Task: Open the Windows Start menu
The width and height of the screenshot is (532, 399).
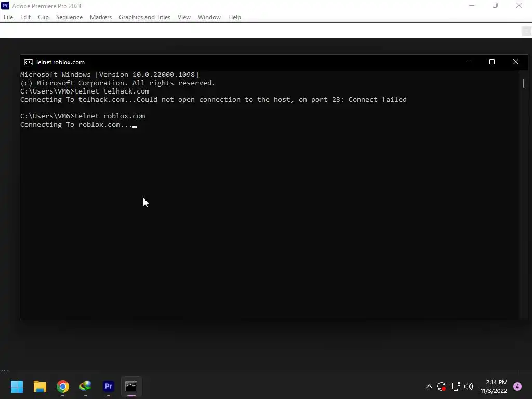Action: click(x=17, y=387)
